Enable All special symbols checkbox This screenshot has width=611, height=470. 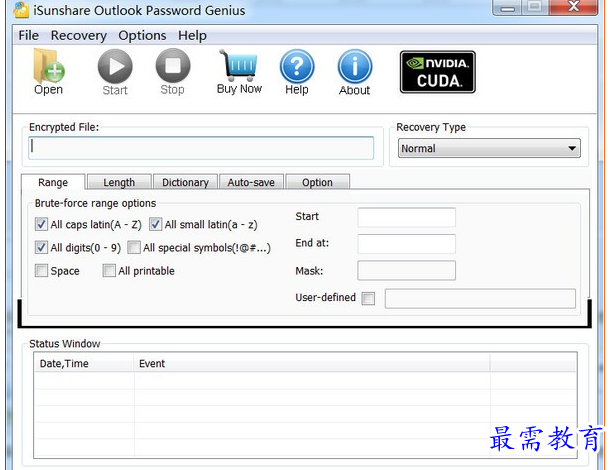134,247
